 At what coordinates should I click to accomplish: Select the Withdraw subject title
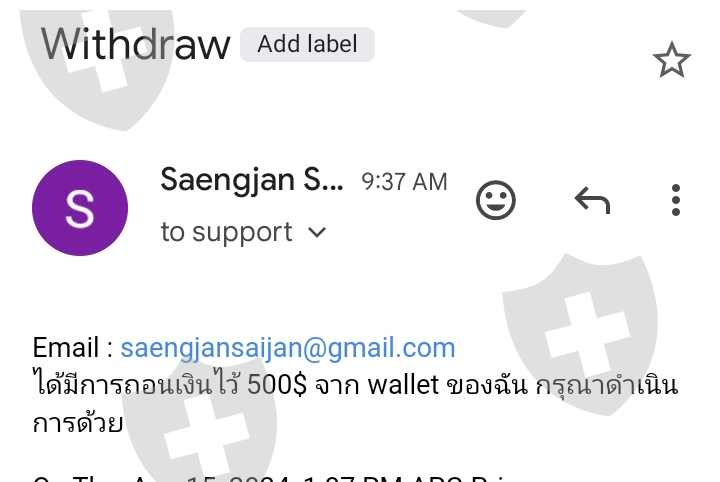[135, 44]
